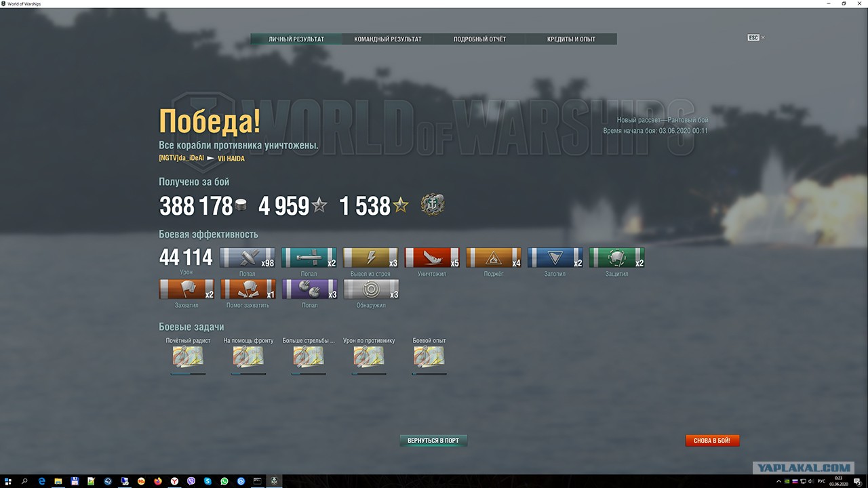
Task: Select the torpedo hits ribbon x2
Action: coord(309,258)
